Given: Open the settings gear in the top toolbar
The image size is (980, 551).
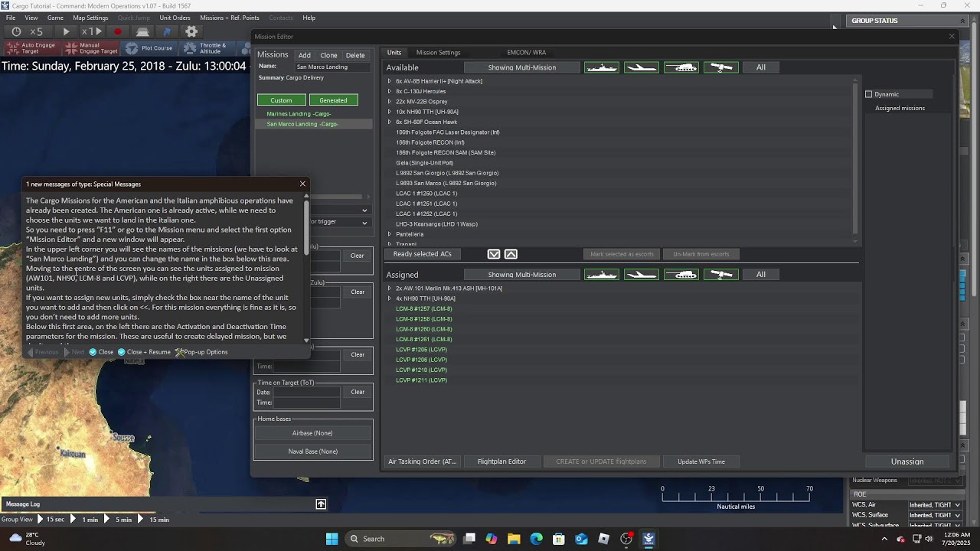Looking at the screenshot, I should coord(191,31).
